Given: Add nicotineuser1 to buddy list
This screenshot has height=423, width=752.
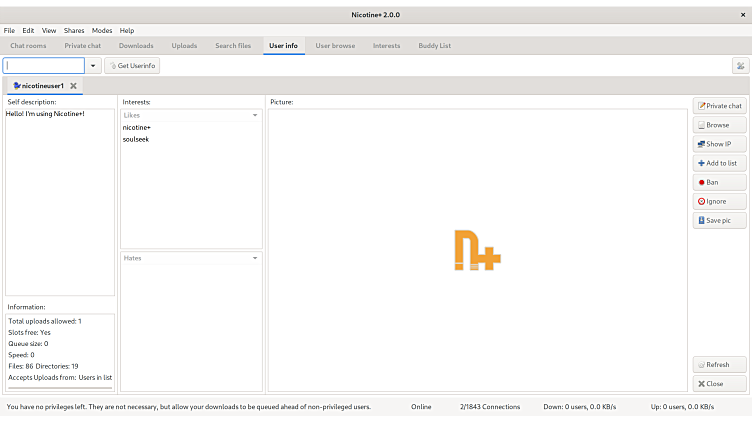Looking at the screenshot, I should click(719, 163).
